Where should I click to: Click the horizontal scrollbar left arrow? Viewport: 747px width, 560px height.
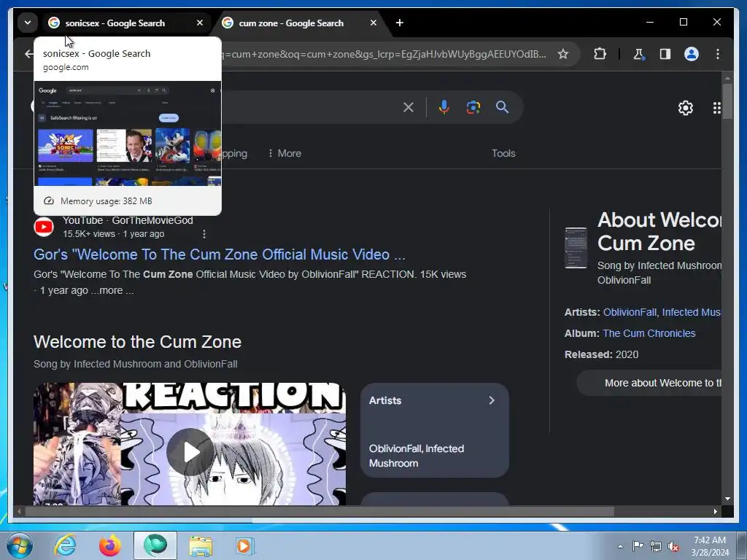19,511
